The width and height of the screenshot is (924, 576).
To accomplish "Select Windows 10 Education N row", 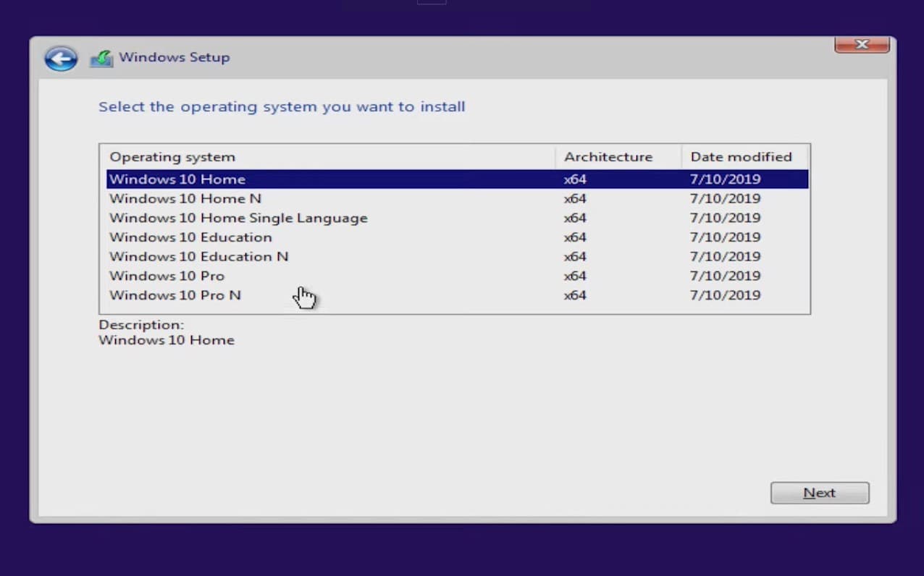I will [x=198, y=257].
